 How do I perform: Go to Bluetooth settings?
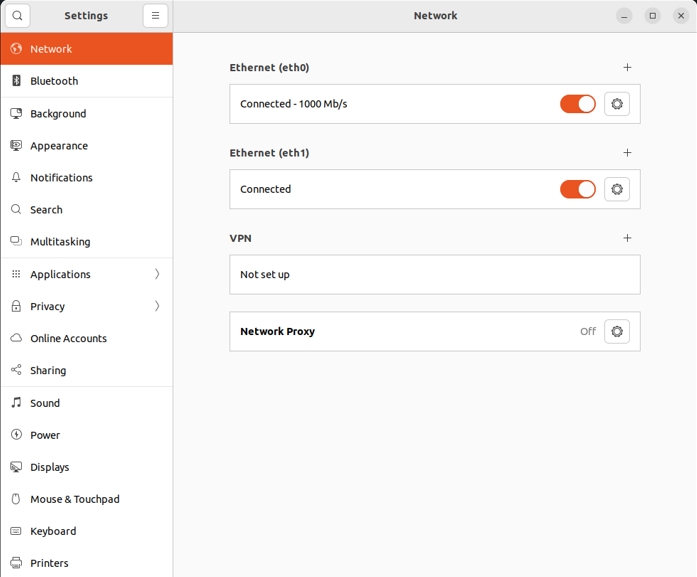coord(87,81)
